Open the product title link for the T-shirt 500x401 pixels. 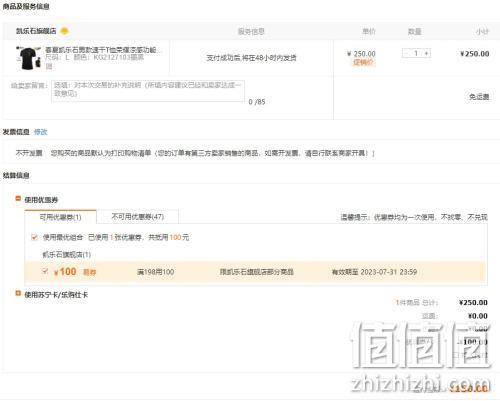tap(101, 50)
